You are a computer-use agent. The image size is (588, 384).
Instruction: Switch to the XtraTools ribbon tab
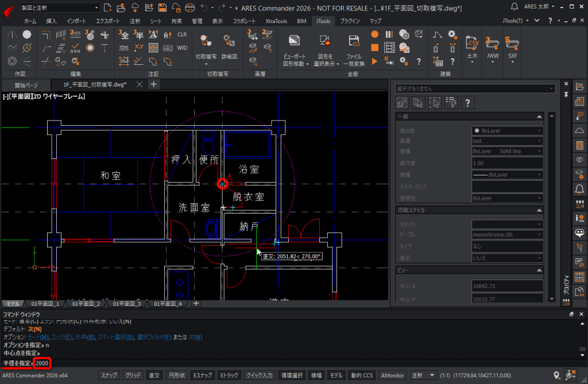(x=276, y=21)
